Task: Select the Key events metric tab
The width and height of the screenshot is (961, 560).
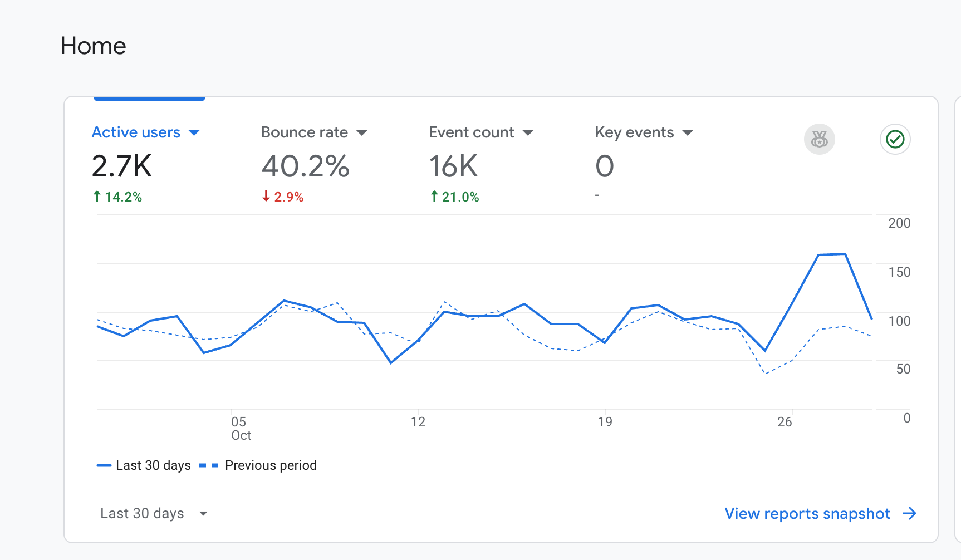Action: point(634,132)
